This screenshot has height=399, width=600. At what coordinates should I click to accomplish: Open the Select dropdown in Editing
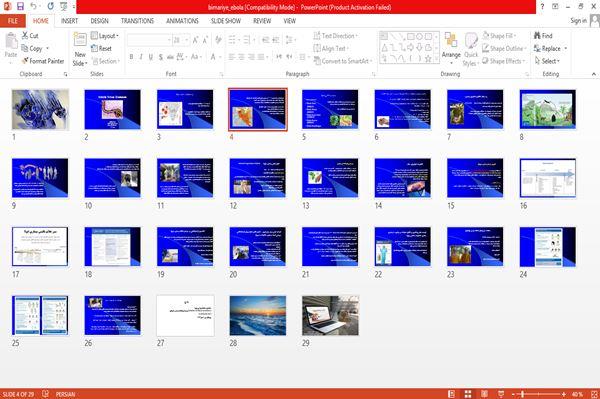click(547, 61)
